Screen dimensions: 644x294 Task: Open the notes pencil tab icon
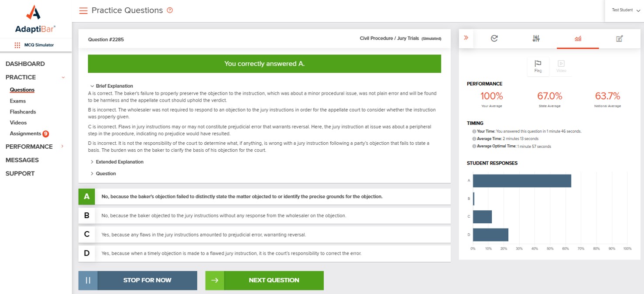point(620,38)
